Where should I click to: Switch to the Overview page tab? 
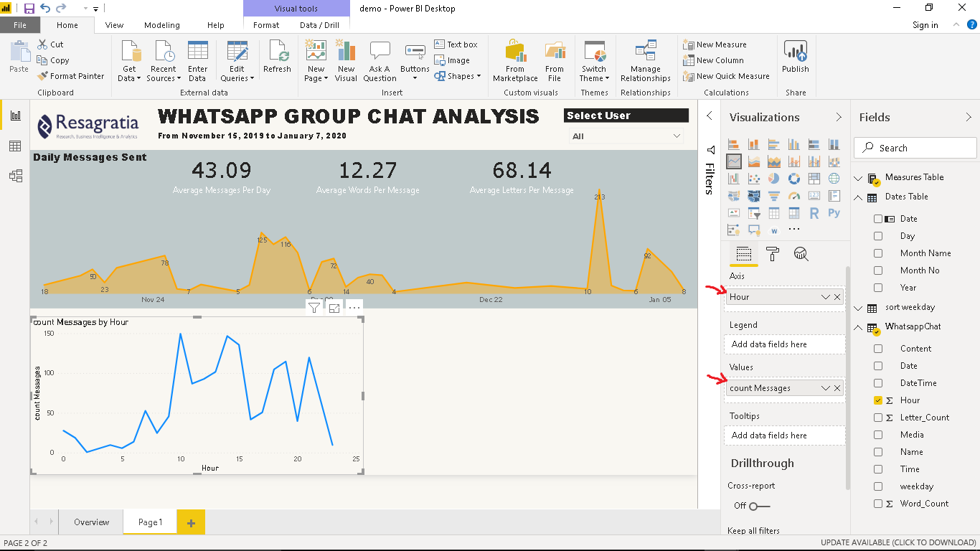(90, 522)
